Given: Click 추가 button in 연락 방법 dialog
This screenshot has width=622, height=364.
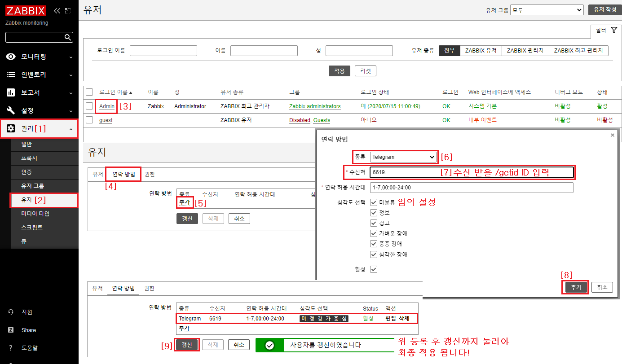Looking at the screenshot, I should tap(576, 287).
